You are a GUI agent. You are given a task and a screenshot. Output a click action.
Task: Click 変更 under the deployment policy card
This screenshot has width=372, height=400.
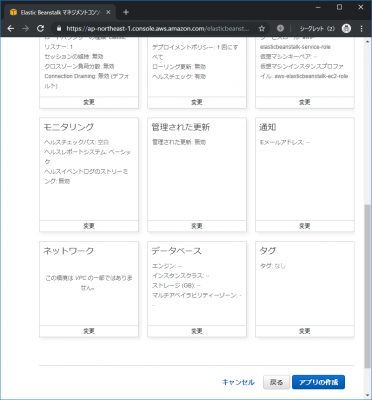coord(197,102)
